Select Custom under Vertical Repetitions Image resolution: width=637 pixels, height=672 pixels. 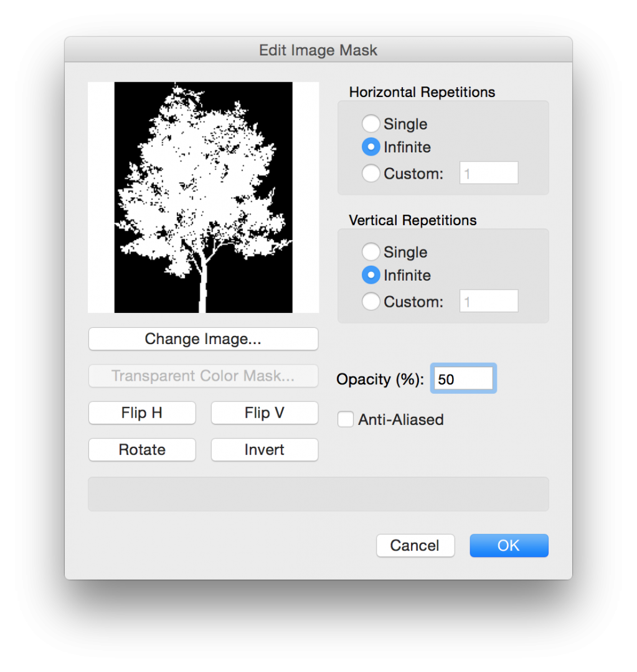pyautogui.click(x=371, y=302)
